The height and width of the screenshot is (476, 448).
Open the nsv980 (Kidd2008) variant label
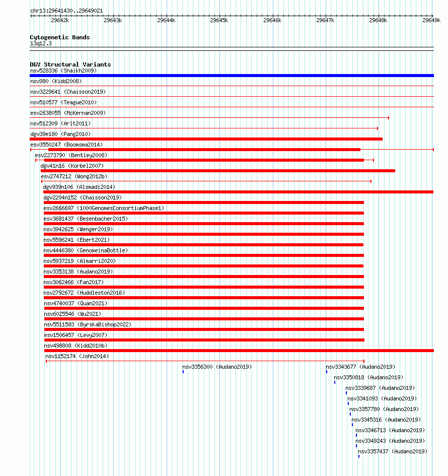(x=56, y=81)
